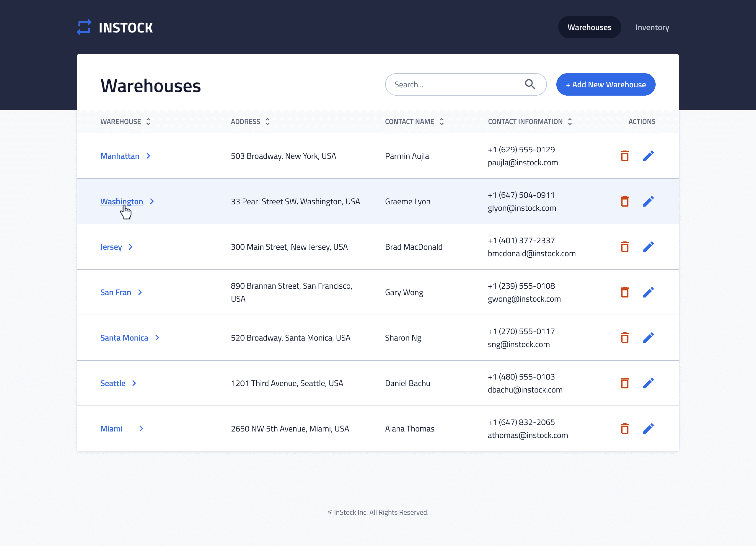Screen dimensions: 756x546
Task: Click contact name Brad MacDonald
Action: (413, 247)
